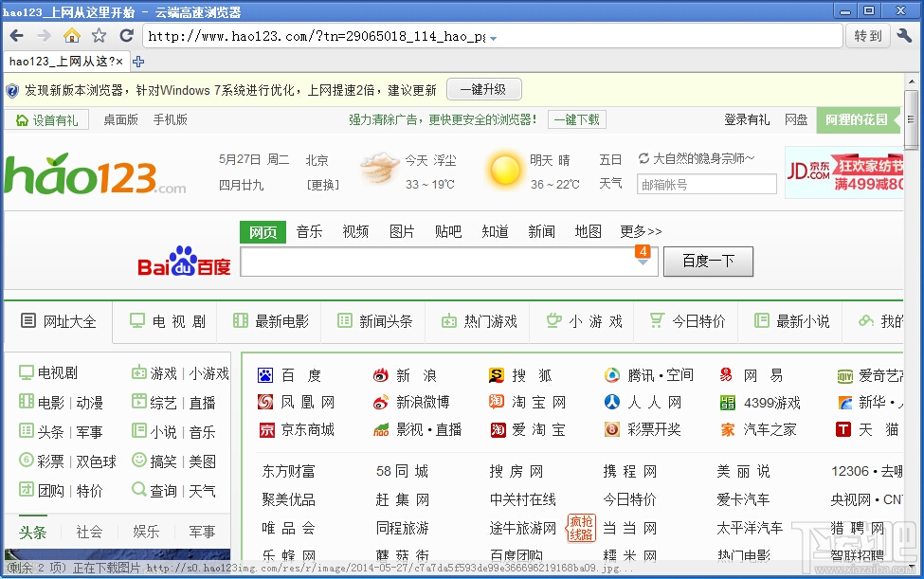Click 设首有礼 home icon link
Image resolution: width=924 pixels, height=579 pixels.
(46, 120)
